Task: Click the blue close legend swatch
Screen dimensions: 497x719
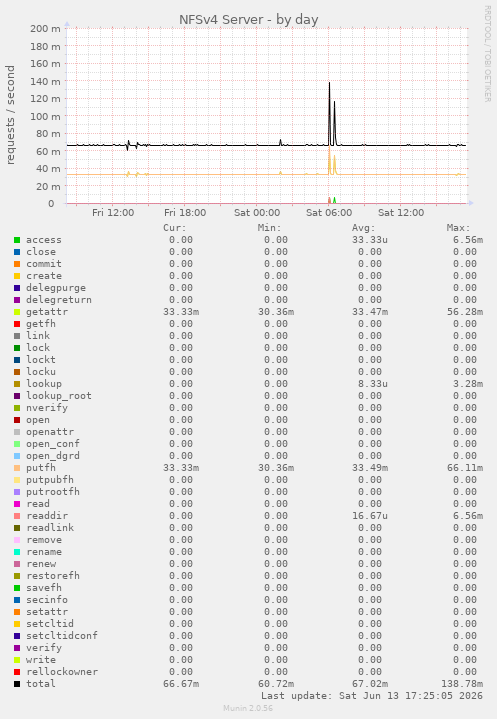Action: point(17,252)
